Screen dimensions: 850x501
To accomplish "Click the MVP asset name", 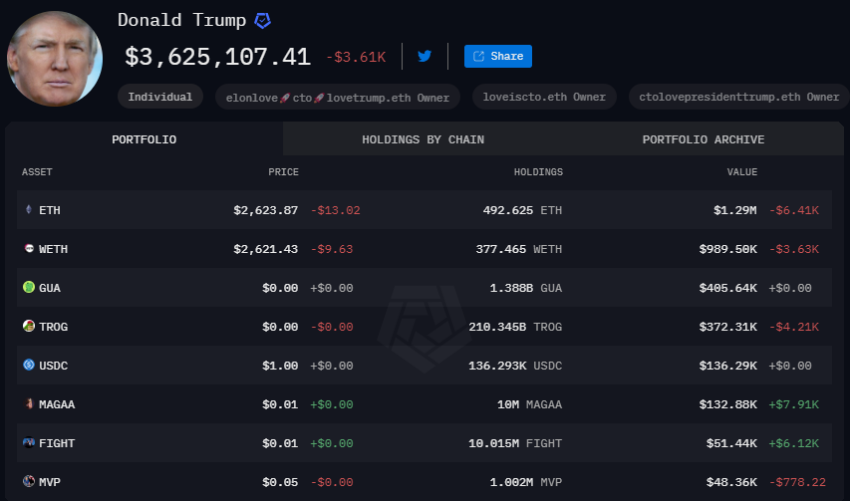I will 50,482.
